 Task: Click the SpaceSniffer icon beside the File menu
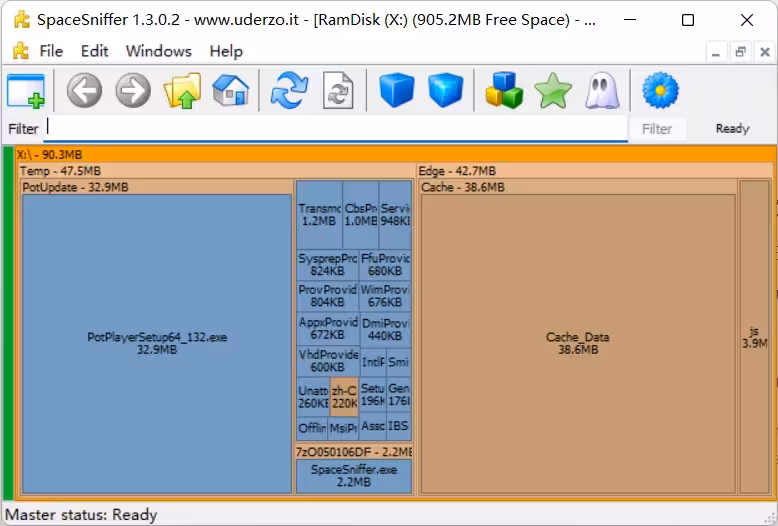20,51
